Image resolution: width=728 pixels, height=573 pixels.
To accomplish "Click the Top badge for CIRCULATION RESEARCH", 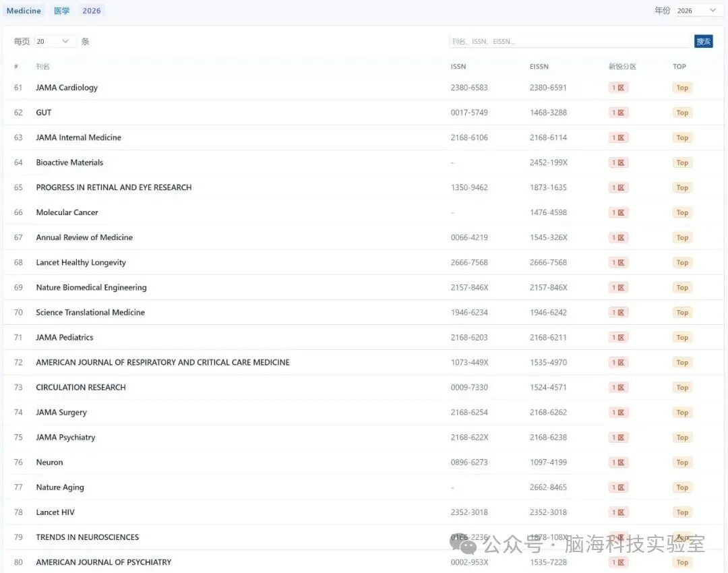I will click(x=682, y=387).
